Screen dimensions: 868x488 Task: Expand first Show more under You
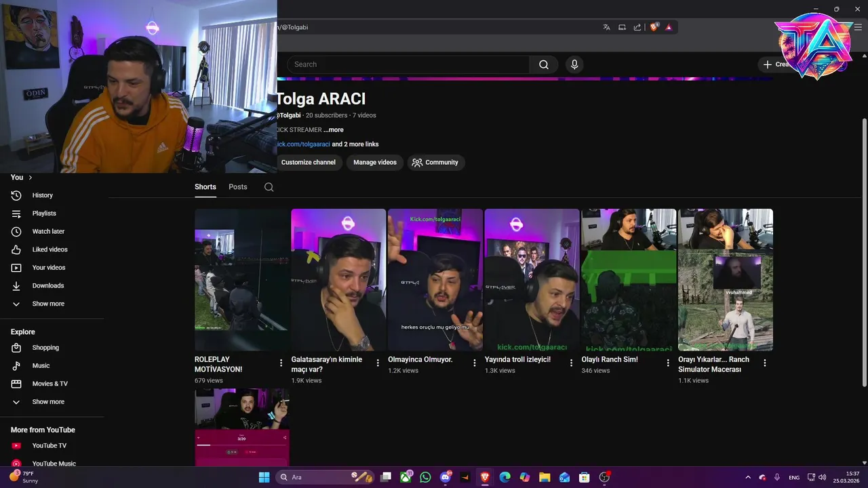point(48,304)
